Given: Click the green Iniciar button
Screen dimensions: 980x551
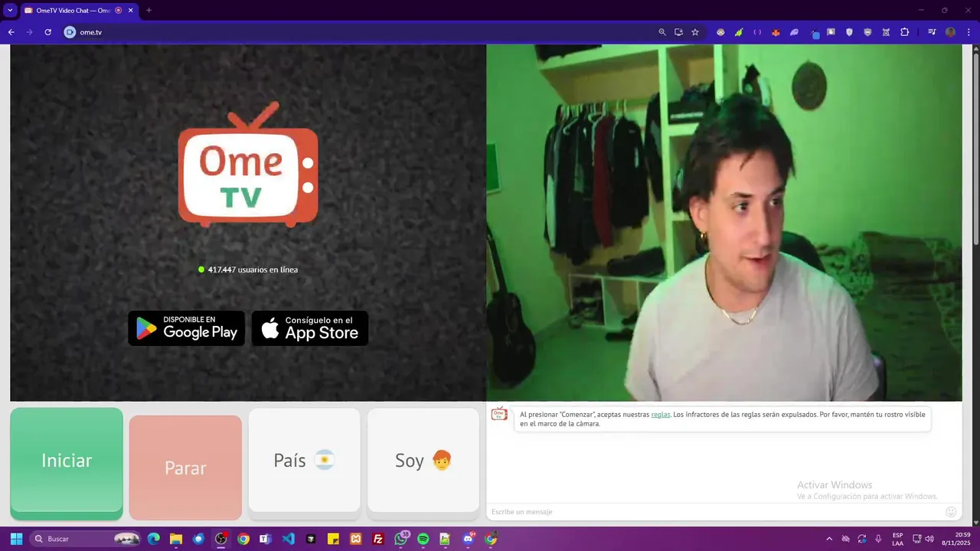Looking at the screenshot, I should [x=67, y=464].
